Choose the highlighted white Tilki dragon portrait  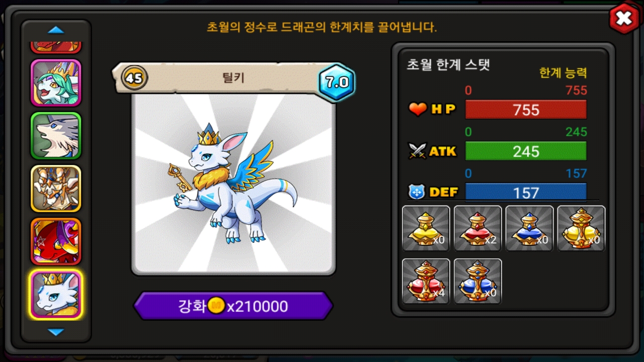pyautogui.click(x=56, y=295)
